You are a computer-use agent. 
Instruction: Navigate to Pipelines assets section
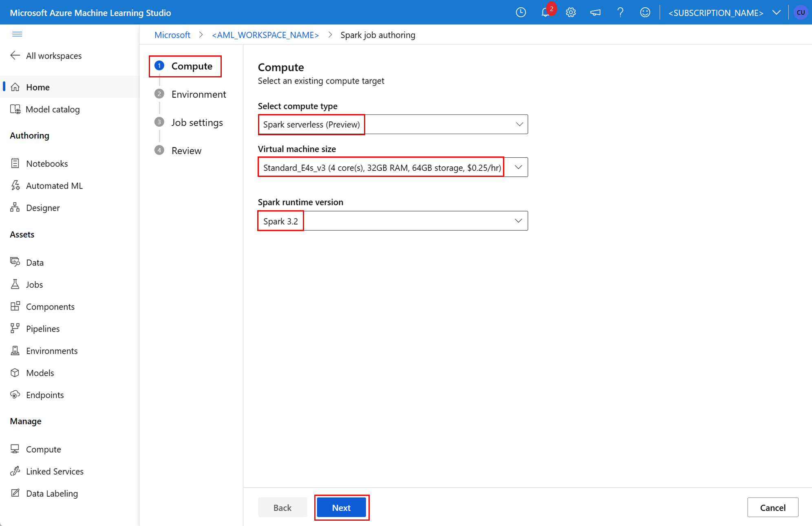[x=43, y=328]
